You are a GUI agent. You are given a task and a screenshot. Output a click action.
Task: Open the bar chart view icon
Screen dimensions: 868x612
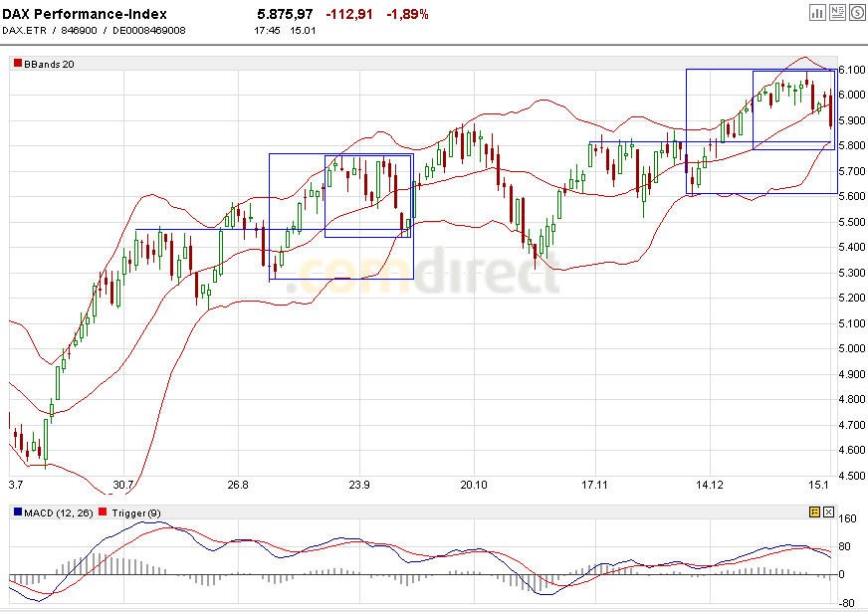click(x=817, y=12)
